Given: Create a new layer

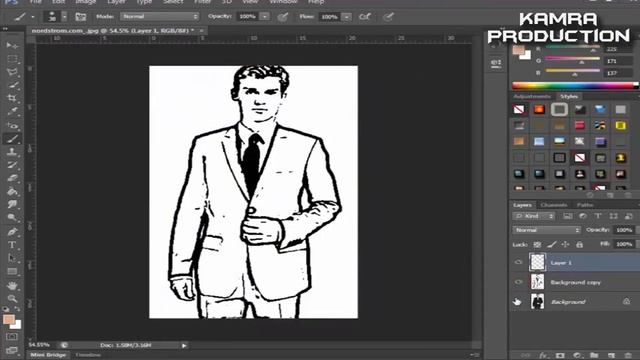Looking at the screenshot, I should click(611, 356).
